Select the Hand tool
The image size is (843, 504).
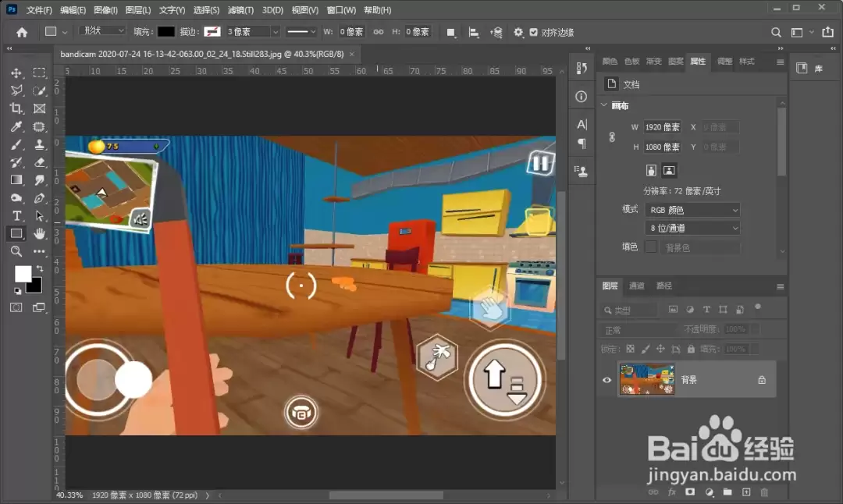point(39,234)
